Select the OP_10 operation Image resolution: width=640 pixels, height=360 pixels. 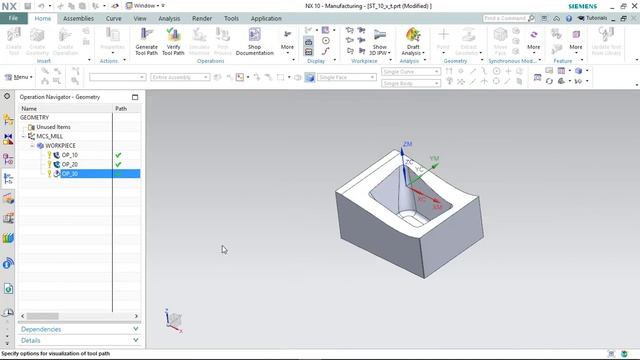click(70, 155)
